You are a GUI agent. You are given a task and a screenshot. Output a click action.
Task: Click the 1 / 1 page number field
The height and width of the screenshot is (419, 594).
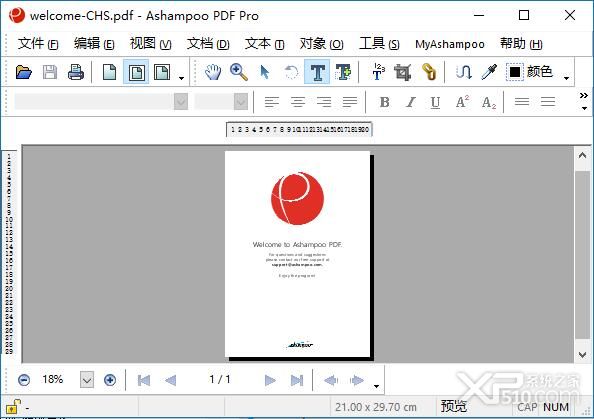click(x=220, y=379)
